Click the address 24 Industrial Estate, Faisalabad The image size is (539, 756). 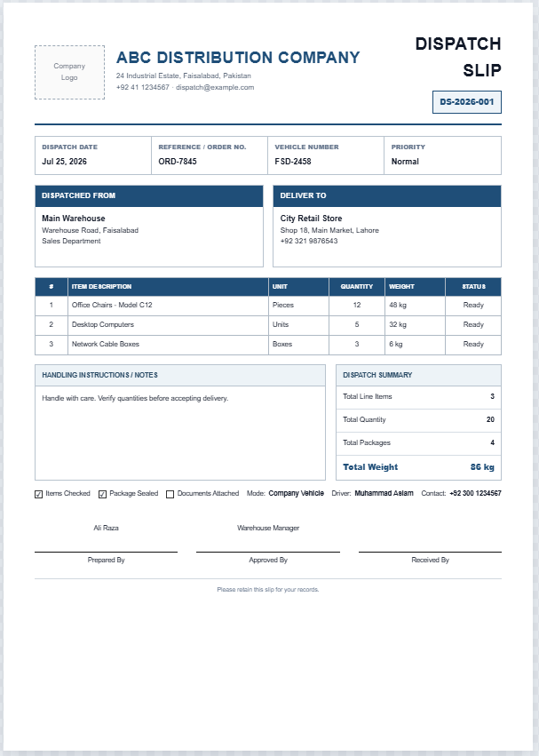(183, 76)
